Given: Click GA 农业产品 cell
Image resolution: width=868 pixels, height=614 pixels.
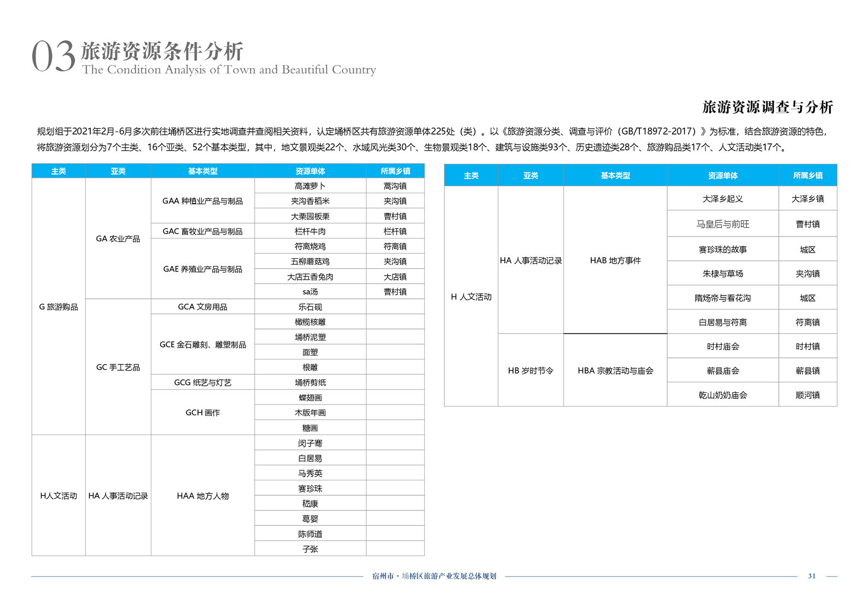Looking at the screenshot, I should pyautogui.click(x=118, y=239).
